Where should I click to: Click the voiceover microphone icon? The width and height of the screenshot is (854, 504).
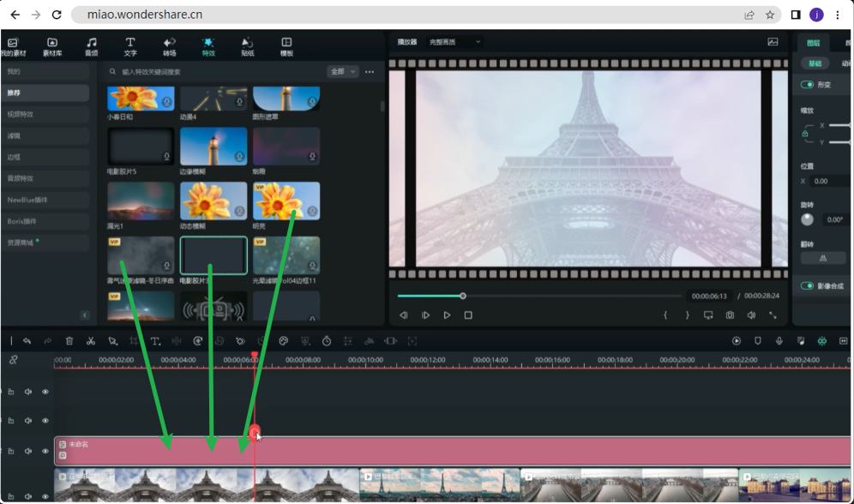coord(779,341)
